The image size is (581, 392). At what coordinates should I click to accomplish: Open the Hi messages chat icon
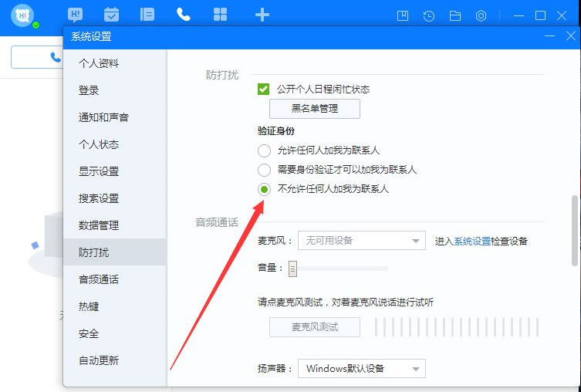[x=75, y=15]
